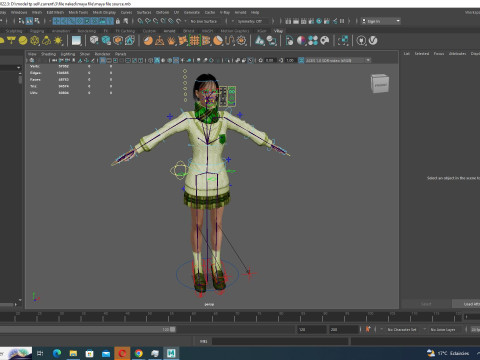The image size is (480, 360).
Task: Click the view cube in the viewport
Action: pos(380,83)
